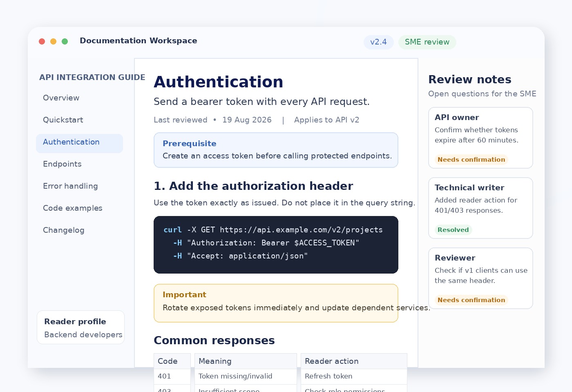Go to the Quickstart section

pos(63,120)
